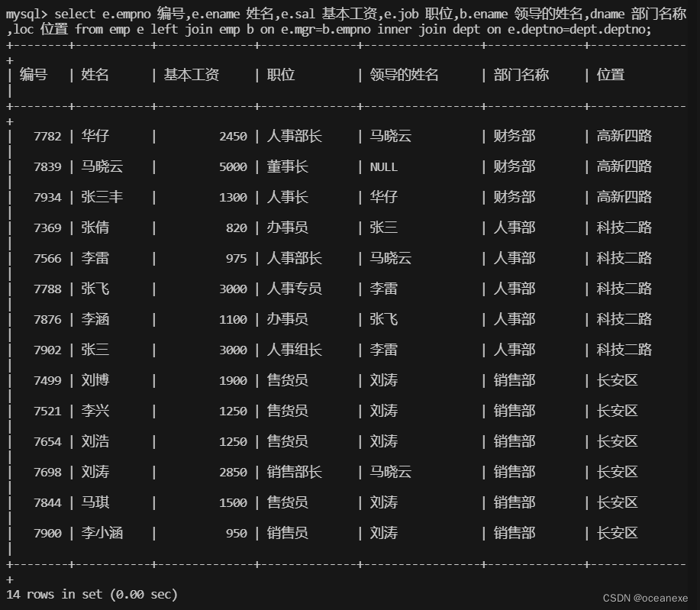The width and height of the screenshot is (700, 610).
Task: Click the name 马晓云 in row 7839
Action: point(101,166)
